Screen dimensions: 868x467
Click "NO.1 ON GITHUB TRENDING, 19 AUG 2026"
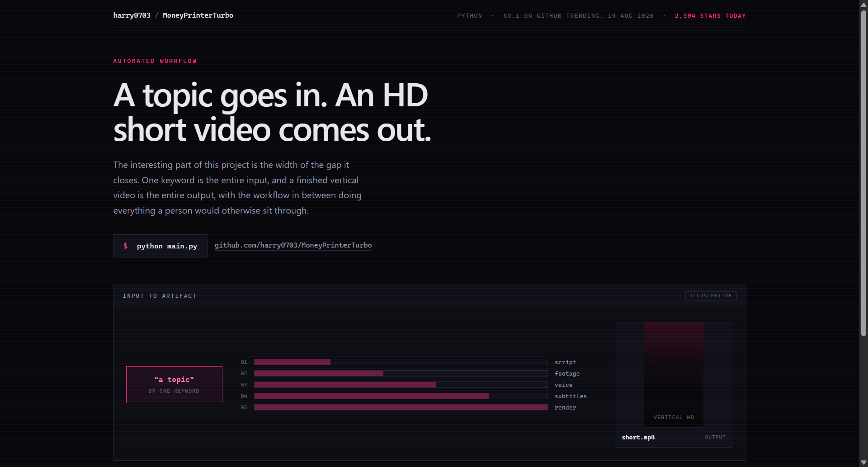pos(578,16)
